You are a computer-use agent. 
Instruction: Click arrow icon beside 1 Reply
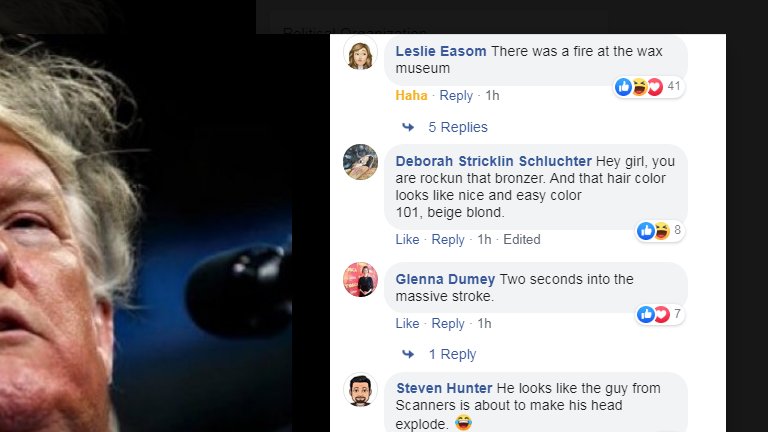(x=408, y=354)
